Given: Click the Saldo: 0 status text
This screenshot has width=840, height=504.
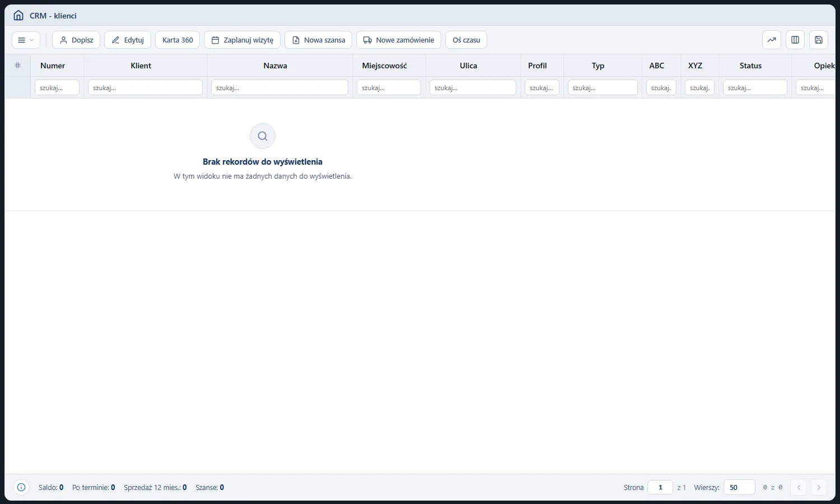Looking at the screenshot, I should [x=51, y=487].
